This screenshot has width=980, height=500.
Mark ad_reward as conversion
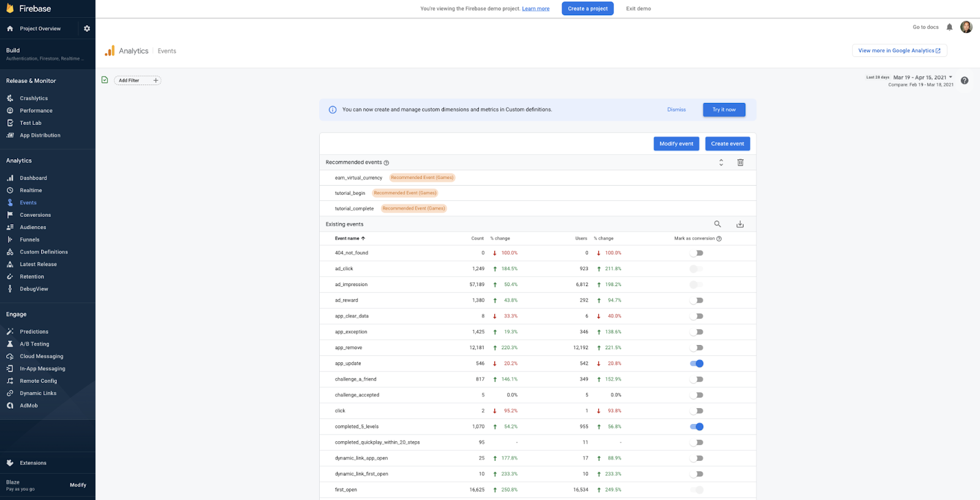pos(696,300)
